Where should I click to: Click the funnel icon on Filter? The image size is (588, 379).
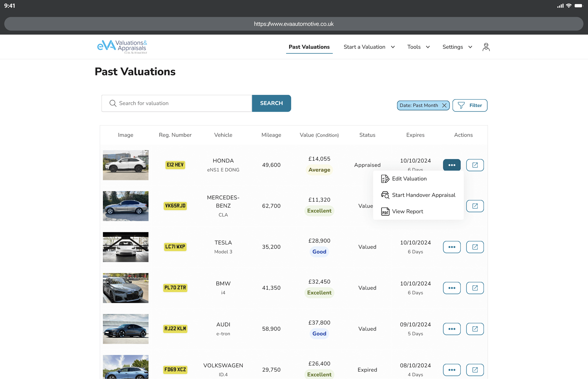[x=461, y=105]
